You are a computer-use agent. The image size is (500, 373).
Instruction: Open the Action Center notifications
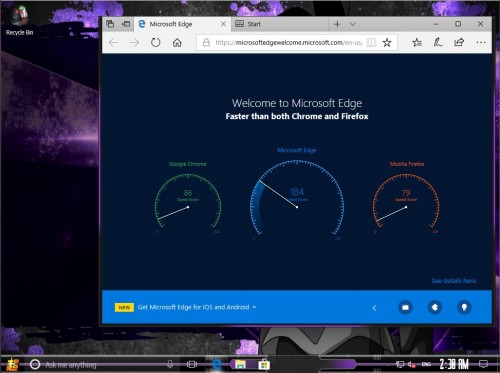pos(483,364)
